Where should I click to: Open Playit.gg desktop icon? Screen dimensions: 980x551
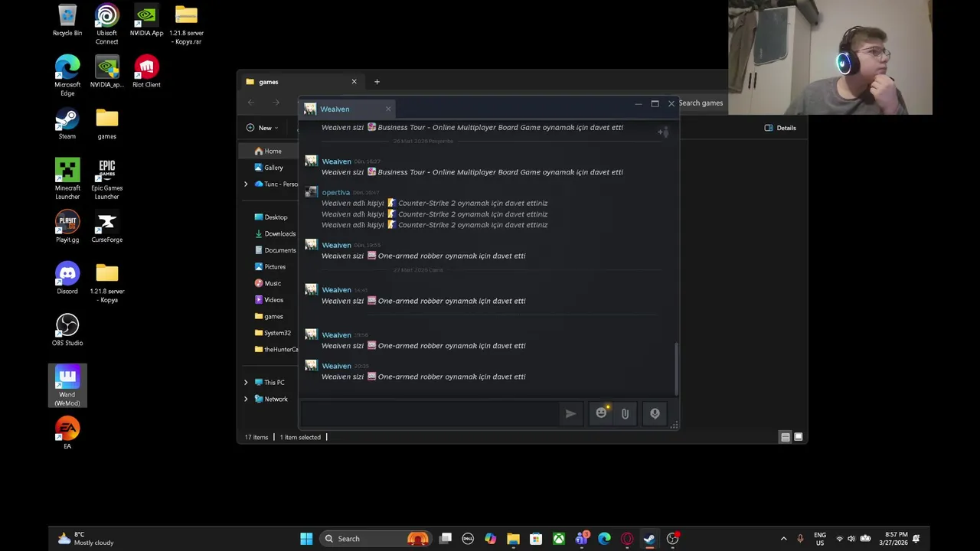(x=67, y=227)
